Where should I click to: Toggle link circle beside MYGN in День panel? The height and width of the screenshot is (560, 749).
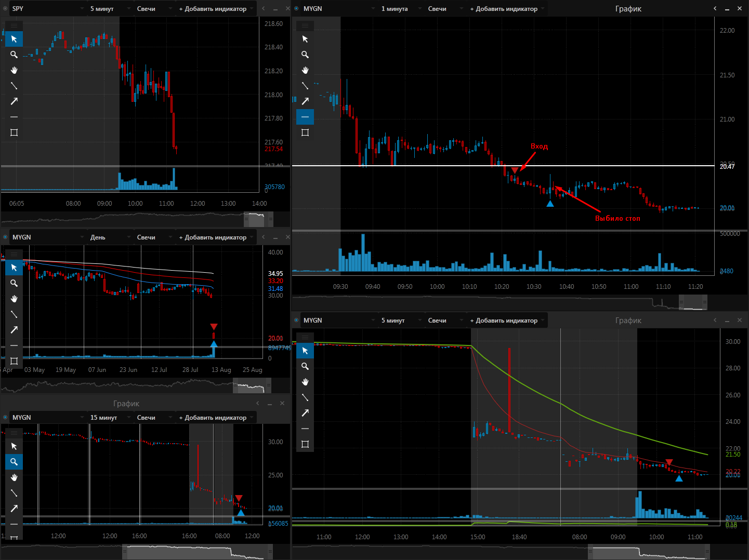[x=5, y=237]
